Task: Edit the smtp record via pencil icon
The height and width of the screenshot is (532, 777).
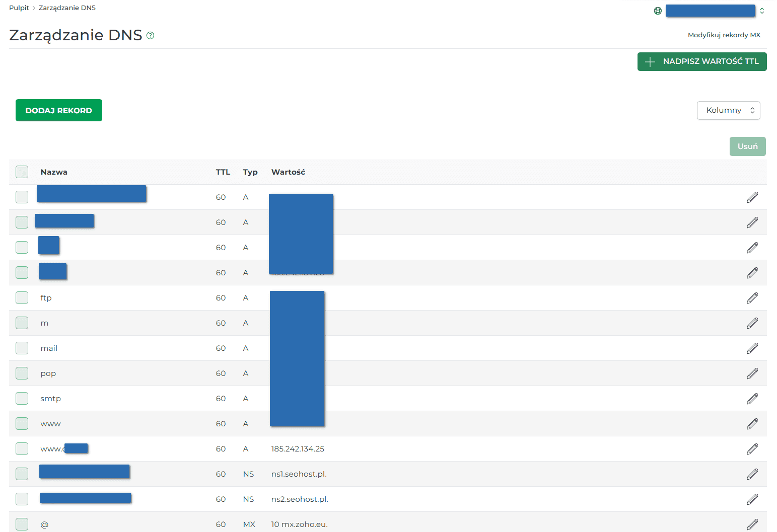Action: [752, 399]
